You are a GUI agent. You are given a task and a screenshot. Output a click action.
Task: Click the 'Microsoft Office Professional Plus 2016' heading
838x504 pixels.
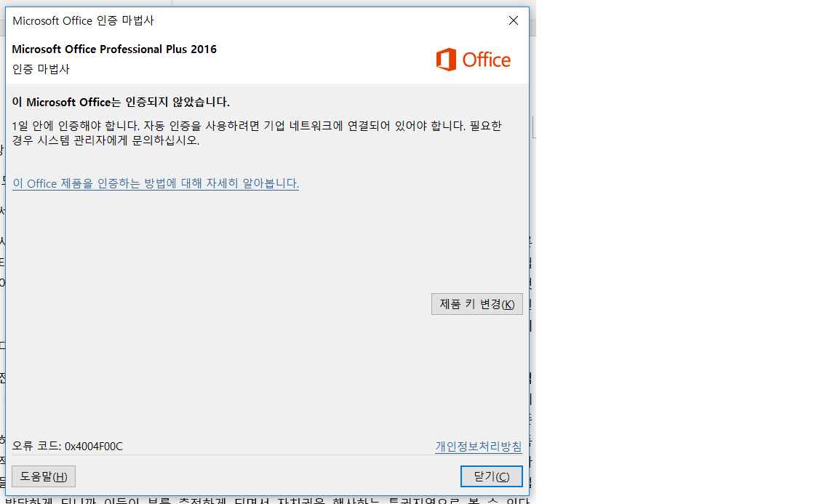[x=114, y=49]
